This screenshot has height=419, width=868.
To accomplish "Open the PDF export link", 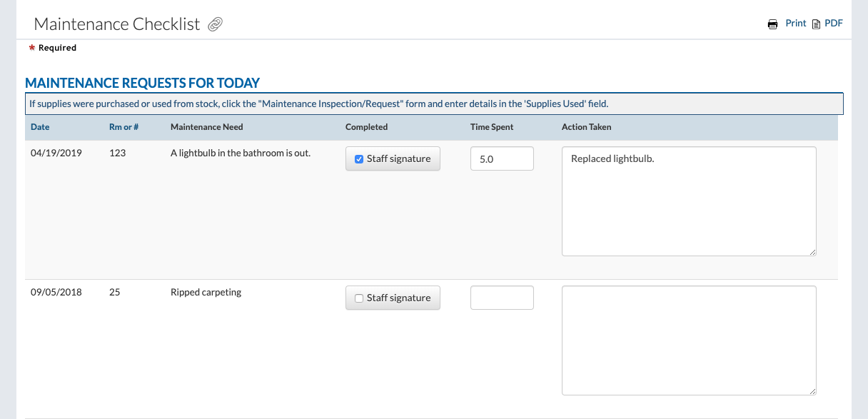I will coord(834,24).
